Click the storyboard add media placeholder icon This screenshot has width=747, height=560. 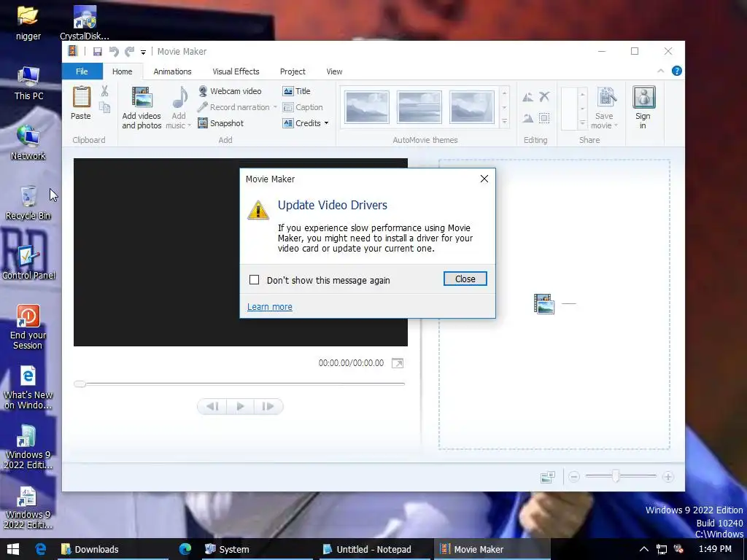click(544, 304)
